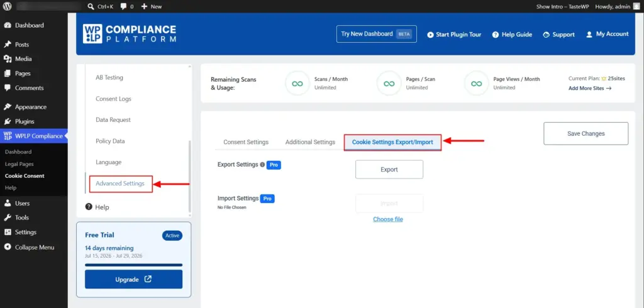Click Pro badge beside Export Settings
644x308 pixels.
point(274,165)
